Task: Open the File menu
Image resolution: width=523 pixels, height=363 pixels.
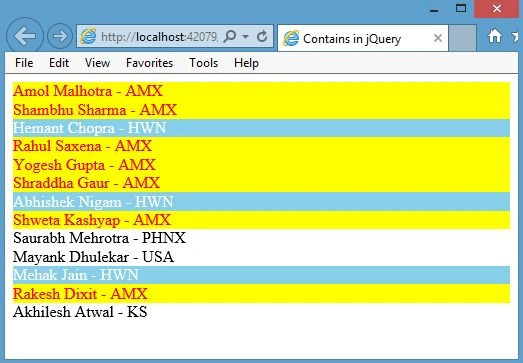Action: 24,63
